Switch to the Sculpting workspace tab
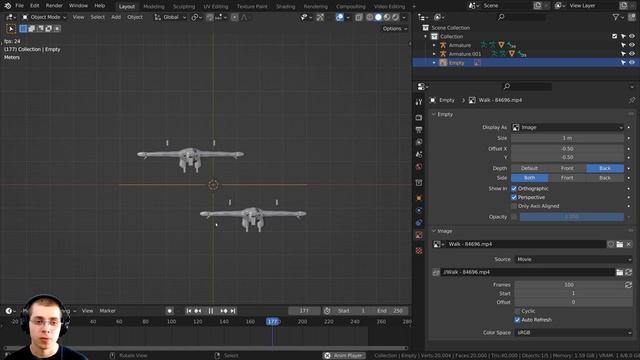The width and height of the screenshot is (640, 360). pos(184,7)
